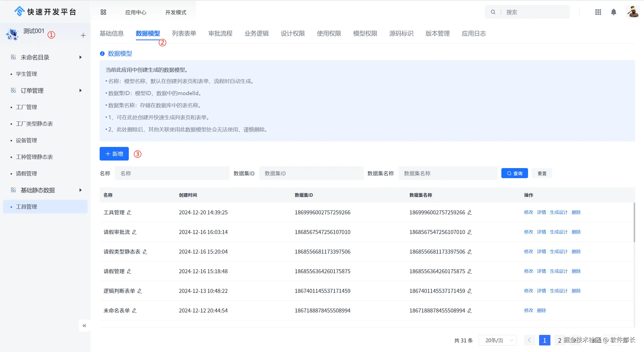Image resolution: width=644 pixels, height=352 pixels.
Task: Collapse sidebar with double-chevron icon
Action: click(x=84, y=326)
